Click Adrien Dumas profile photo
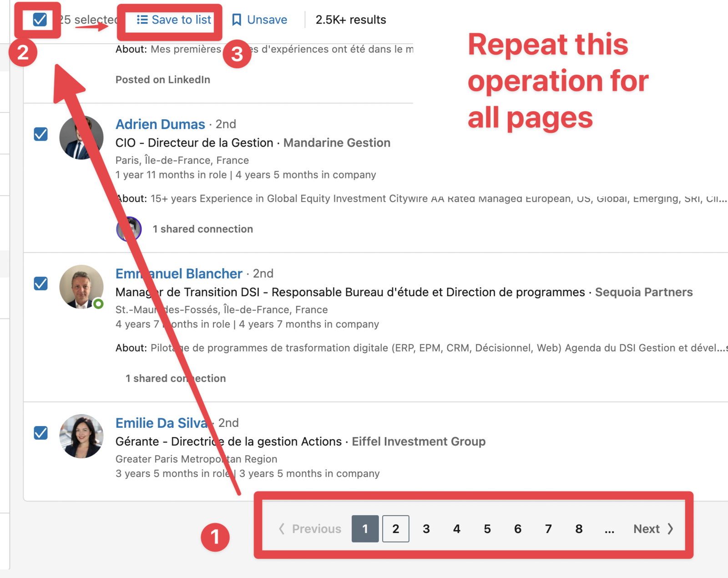 (81, 137)
